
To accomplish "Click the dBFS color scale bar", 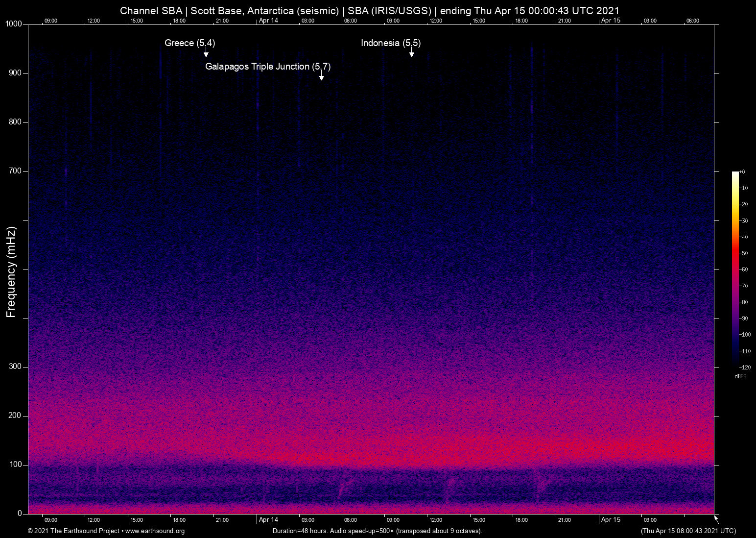I will pos(735,269).
